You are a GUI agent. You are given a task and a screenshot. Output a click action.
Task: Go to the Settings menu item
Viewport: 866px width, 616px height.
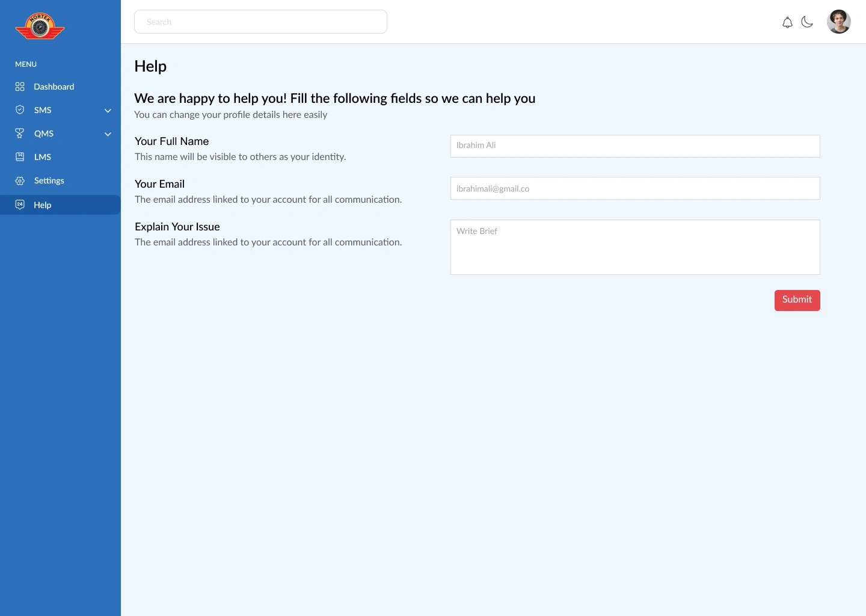pos(60,180)
